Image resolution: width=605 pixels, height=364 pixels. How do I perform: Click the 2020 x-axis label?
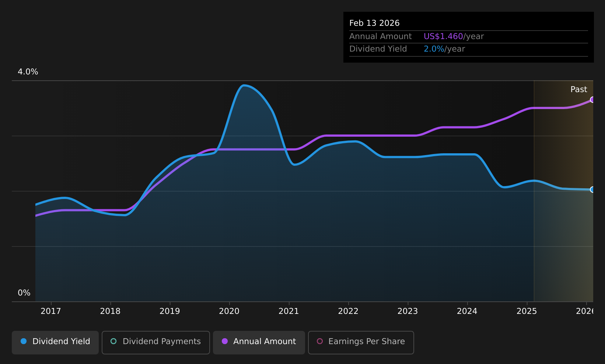tap(229, 311)
